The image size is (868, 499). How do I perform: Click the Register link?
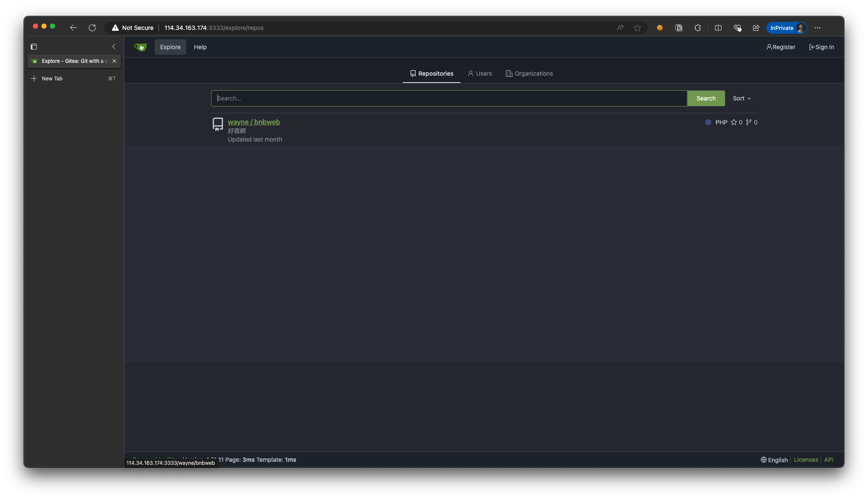click(x=781, y=47)
